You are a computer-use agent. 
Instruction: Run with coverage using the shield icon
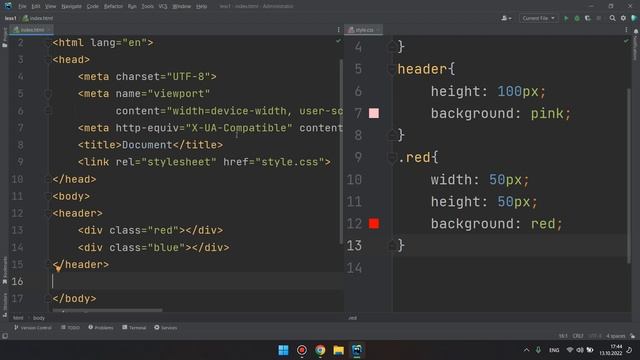coord(588,18)
